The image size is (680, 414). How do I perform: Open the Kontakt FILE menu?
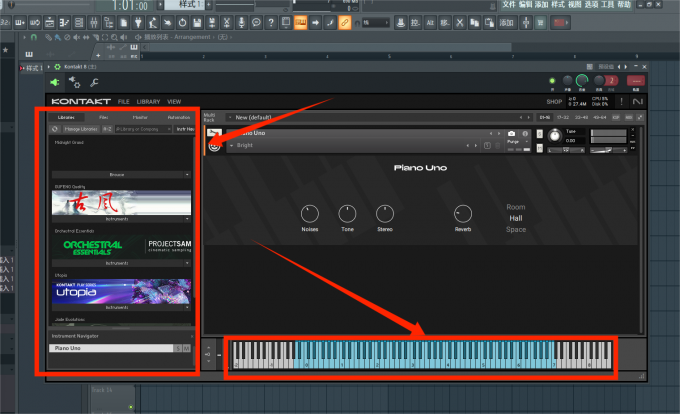point(124,101)
